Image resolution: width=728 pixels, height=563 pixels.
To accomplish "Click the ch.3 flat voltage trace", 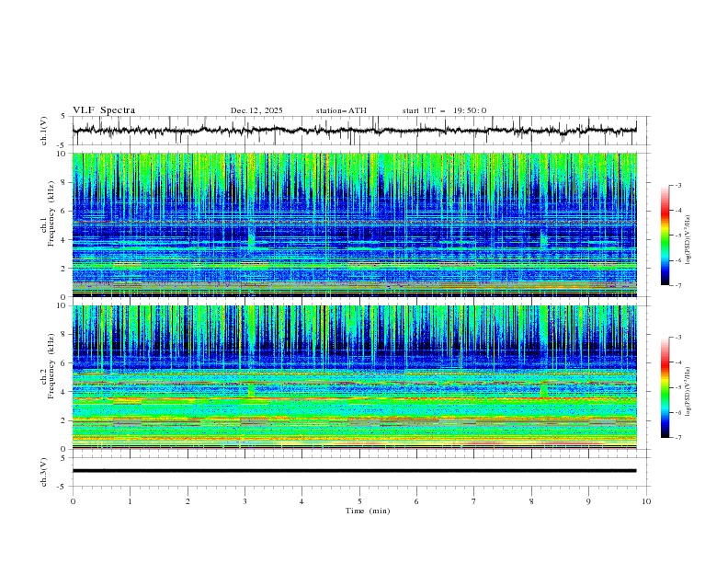I will click(x=355, y=471).
